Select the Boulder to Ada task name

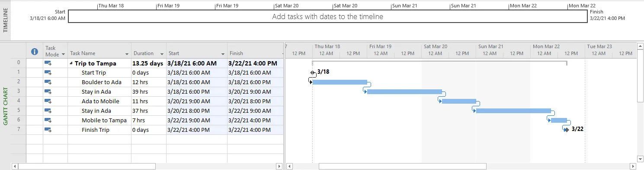pos(101,82)
